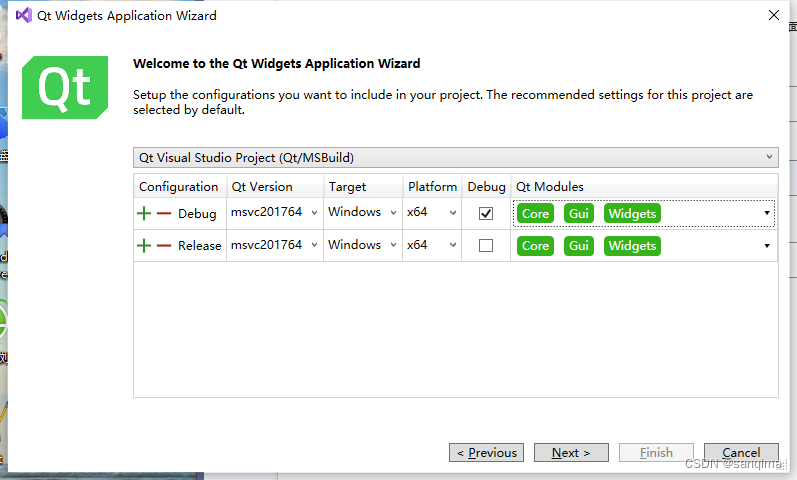Proceed with the Next button
The width and height of the screenshot is (797, 480).
(x=571, y=453)
